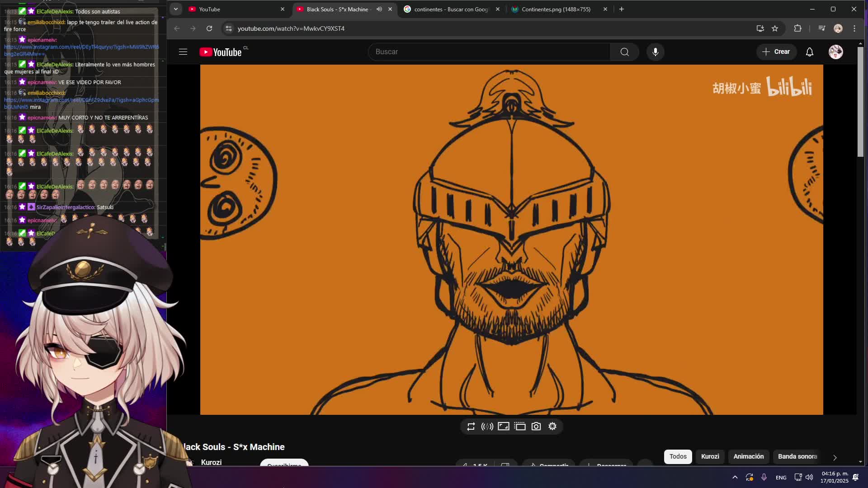Viewport: 868px width, 488px height.
Task: Open enhancer settings gear below video
Action: click(552, 427)
